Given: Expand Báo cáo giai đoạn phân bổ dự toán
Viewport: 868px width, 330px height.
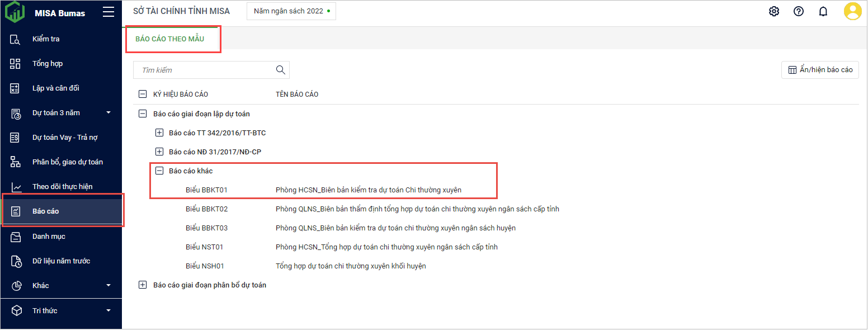Looking at the screenshot, I should coord(143,285).
